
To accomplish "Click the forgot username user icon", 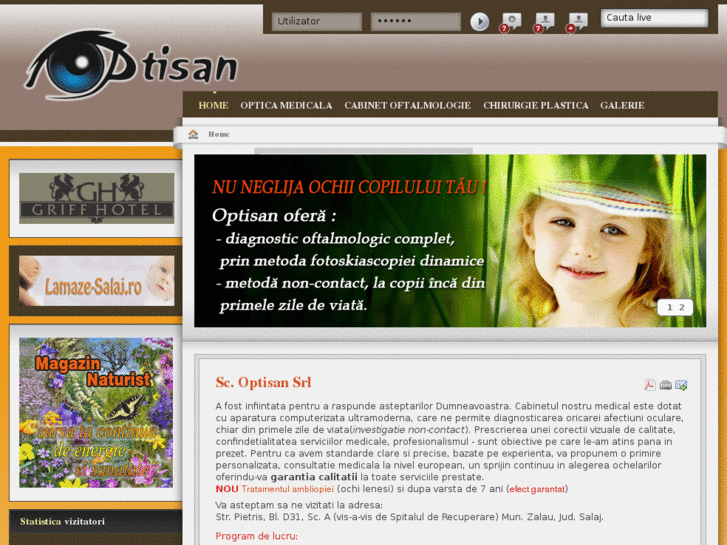I will tap(544, 22).
